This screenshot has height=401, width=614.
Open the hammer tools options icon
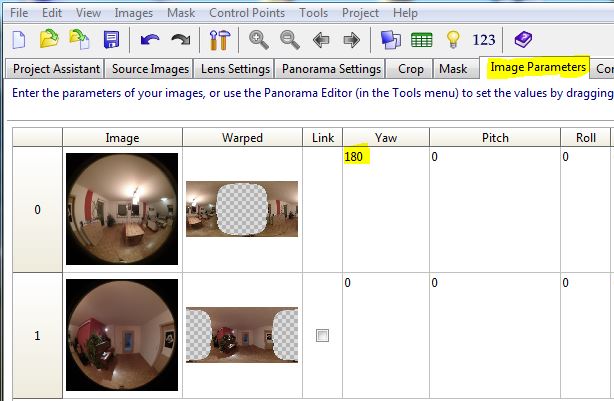[x=220, y=40]
